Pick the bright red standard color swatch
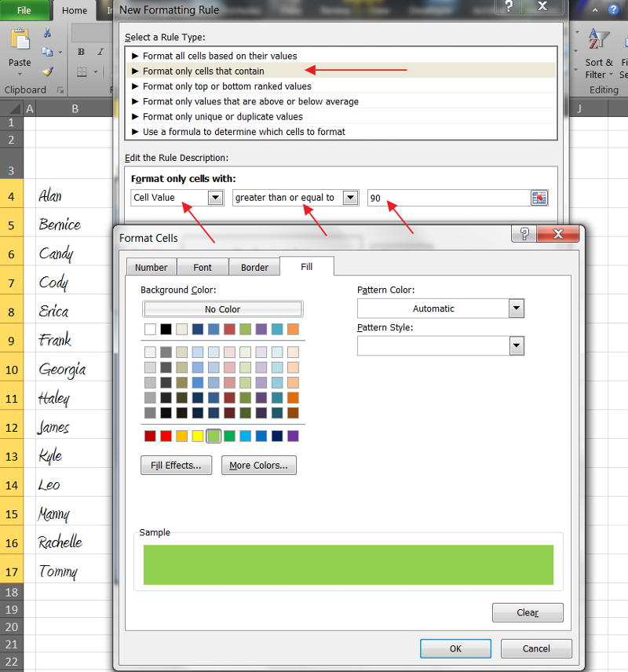 coord(166,436)
